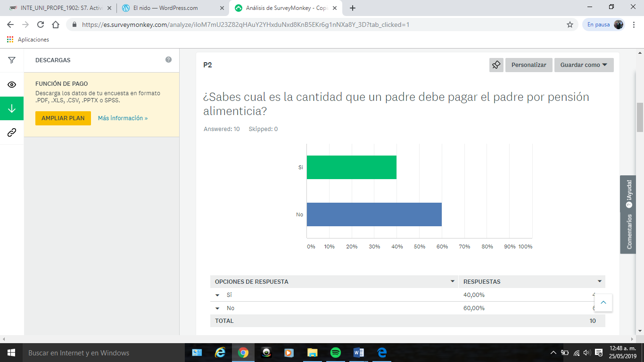
Task: Open the Más información link
Action: pyautogui.click(x=123, y=118)
